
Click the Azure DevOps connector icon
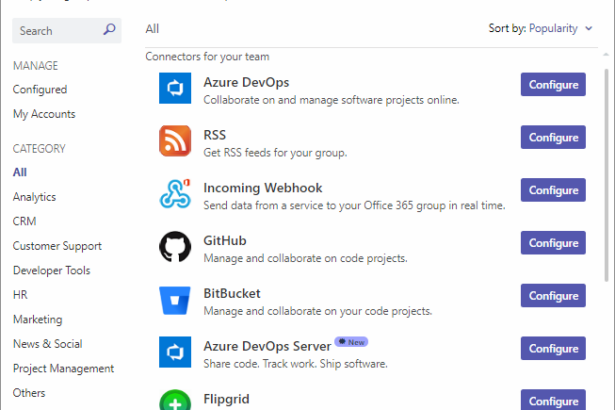(x=175, y=89)
